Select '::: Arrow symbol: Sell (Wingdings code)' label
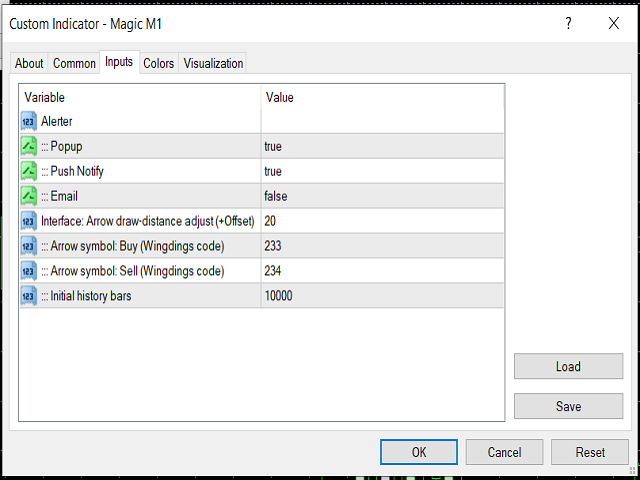This screenshot has height=480, width=640. pos(133,271)
